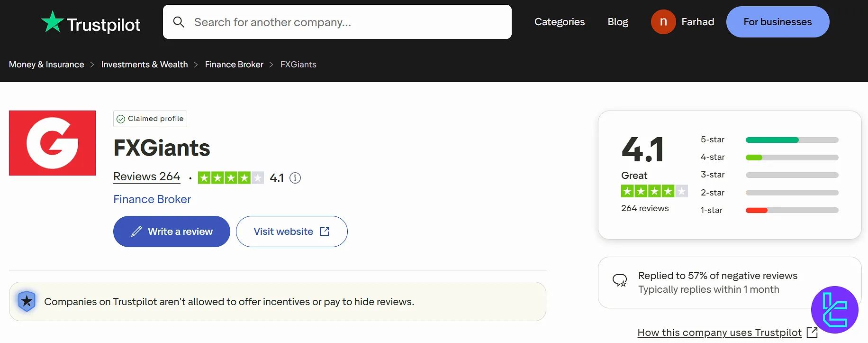This screenshot has width=868, height=343.
Task: Click the Farhad user avatar
Action: pyautogui.click(x=663, y=22)
